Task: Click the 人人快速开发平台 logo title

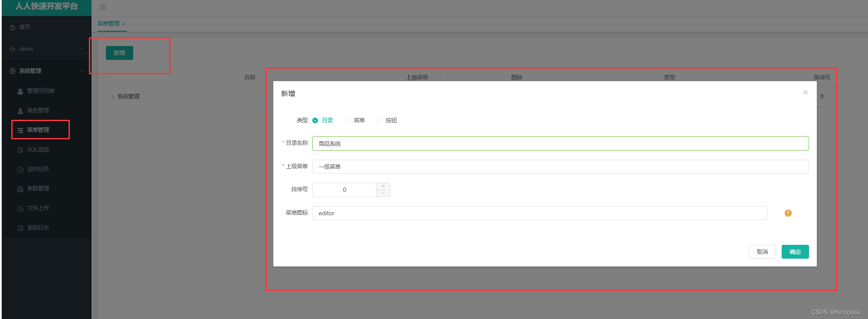Action: (46, 6)
